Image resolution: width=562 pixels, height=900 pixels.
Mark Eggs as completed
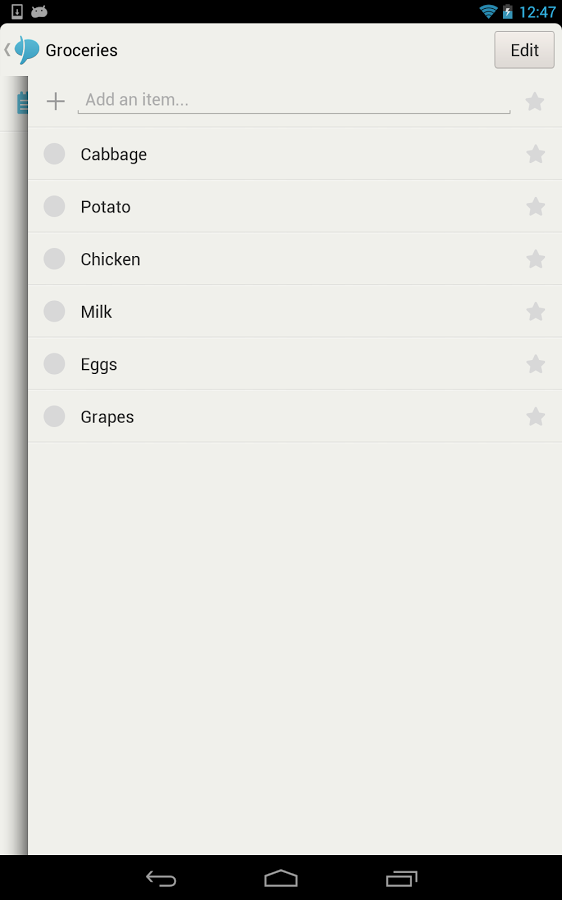click(x=55, y=364)
